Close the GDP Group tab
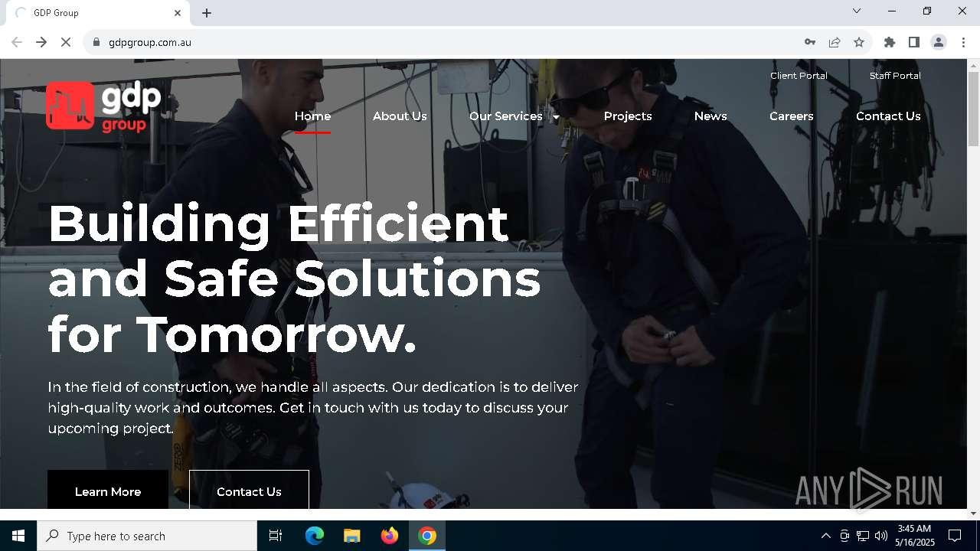Viewport: 980px width, 551px height. click(178, 13)
